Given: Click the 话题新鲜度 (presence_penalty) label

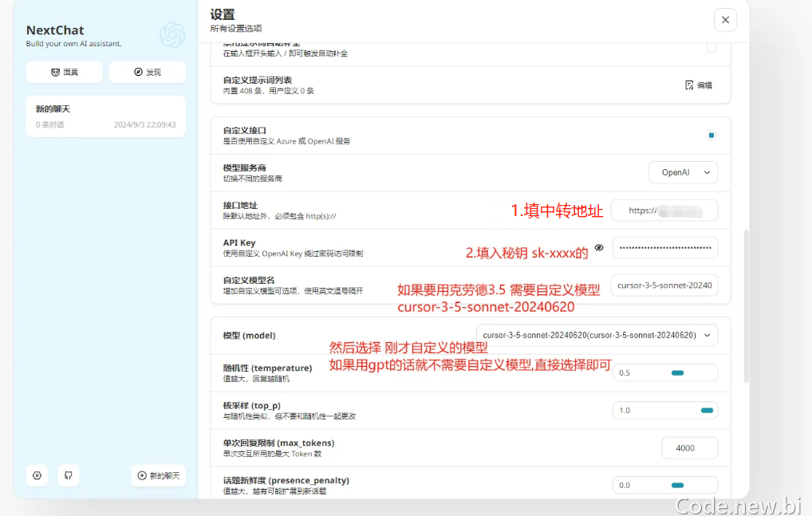Looking at the screenshot, I should [x=286, y=480].
